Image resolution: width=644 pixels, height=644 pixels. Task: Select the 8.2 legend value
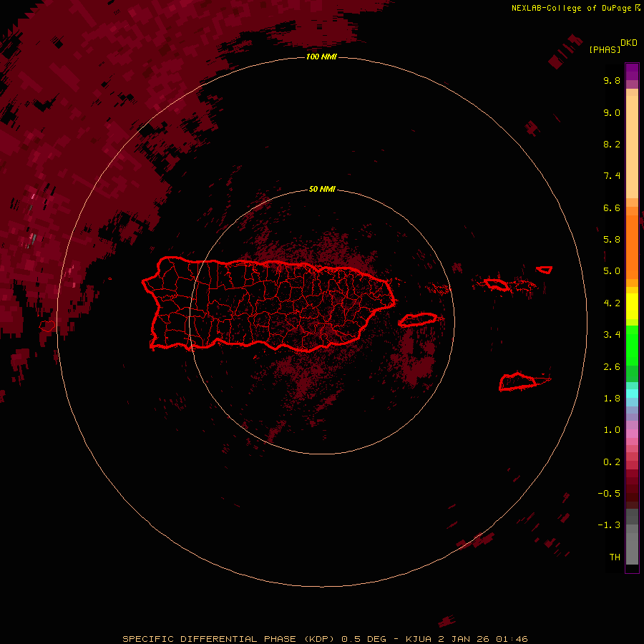point(612,144)
